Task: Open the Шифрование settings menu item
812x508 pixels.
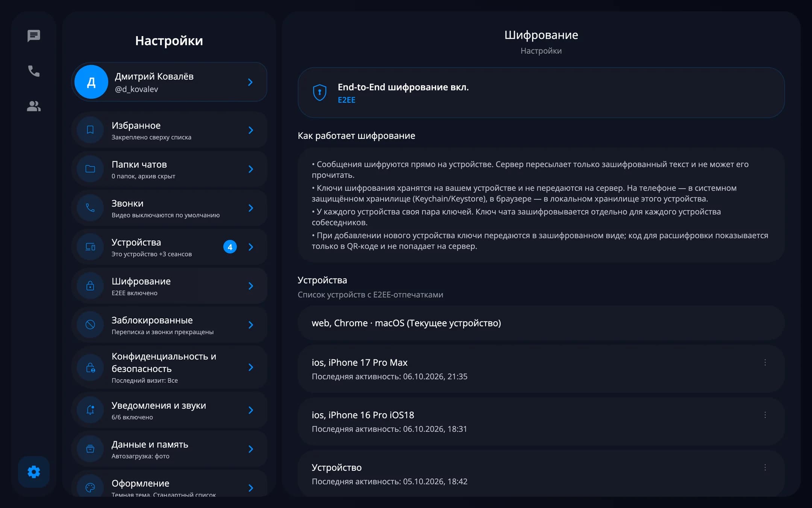Action: click(x=169, y=286)
